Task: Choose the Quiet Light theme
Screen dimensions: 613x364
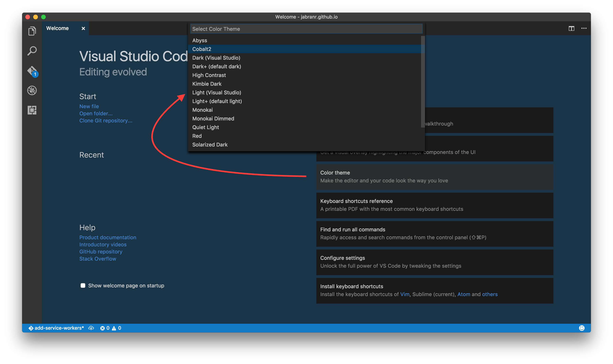Action: click(304, 127)
